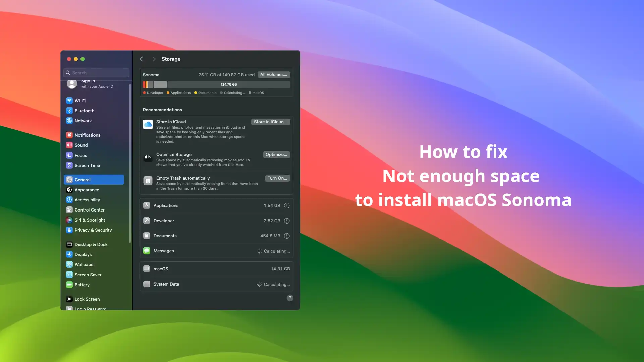
Task: Open Bluetooth settings via its icon
Action: tap(69, 111)
